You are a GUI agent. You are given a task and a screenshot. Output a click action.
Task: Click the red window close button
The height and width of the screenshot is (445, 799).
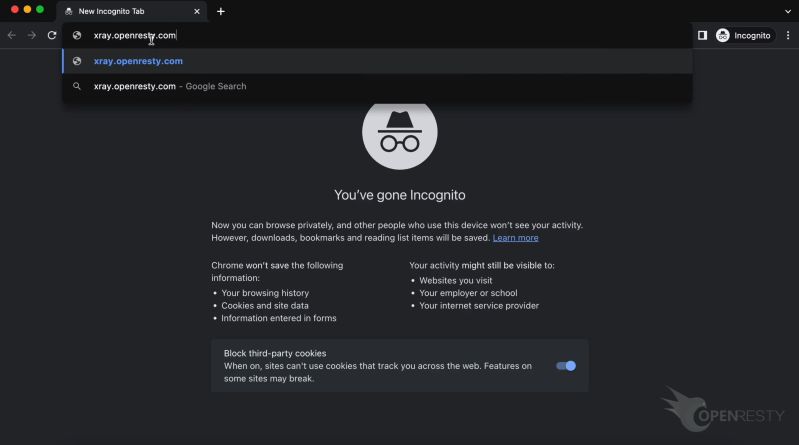15,9
